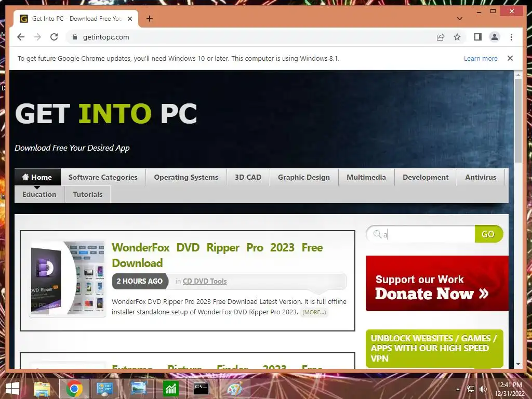Click the (MORE...) link in WonderFox post
532x399 pixels.
click(314, 312)
